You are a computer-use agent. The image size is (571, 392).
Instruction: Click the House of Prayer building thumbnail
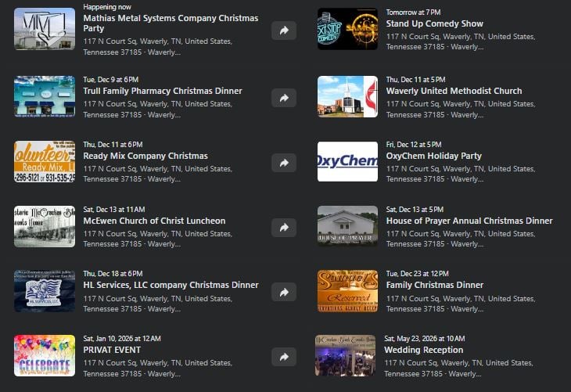pyautogui.click(x=347, y=226)
